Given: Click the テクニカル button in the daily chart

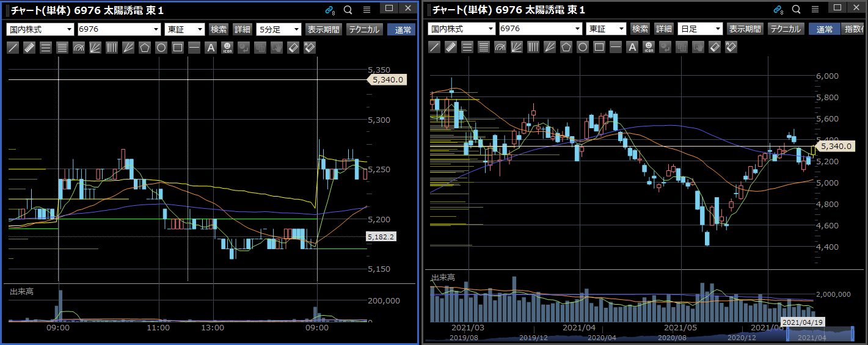Looking at the screenshot, I should [x=786, y=29].
